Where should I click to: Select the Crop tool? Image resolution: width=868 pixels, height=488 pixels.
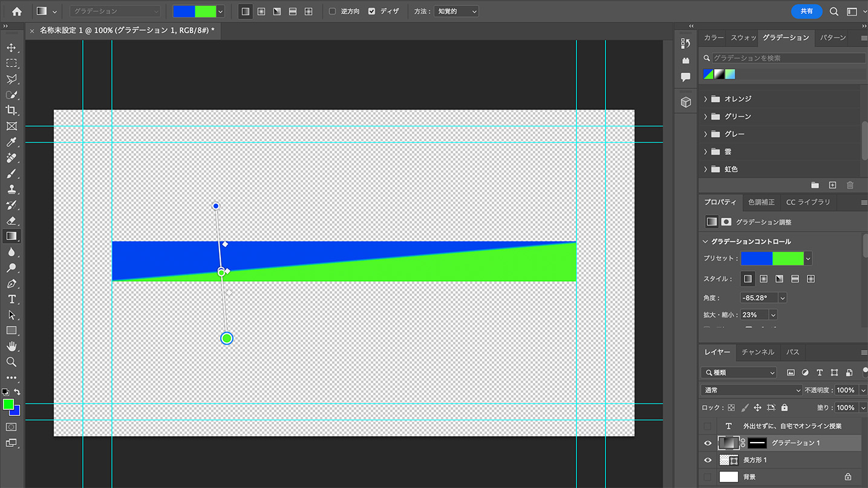pos(12,110)
